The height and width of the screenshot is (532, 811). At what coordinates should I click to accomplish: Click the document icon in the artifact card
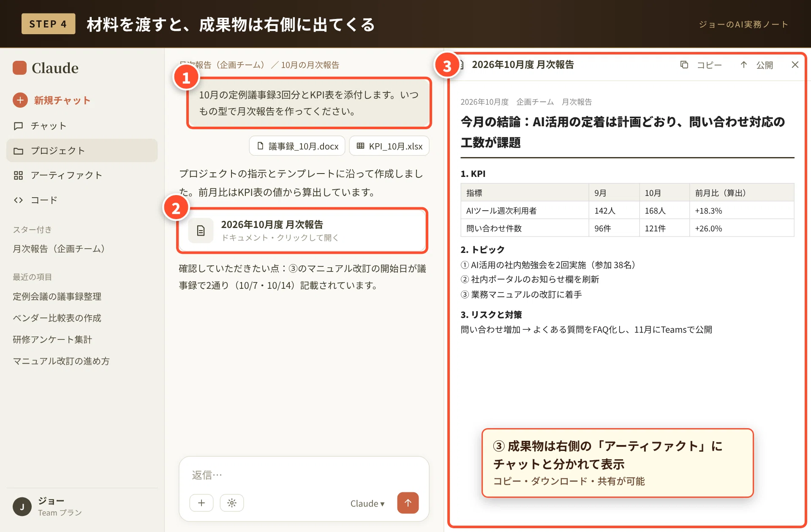tap(201, 231)
